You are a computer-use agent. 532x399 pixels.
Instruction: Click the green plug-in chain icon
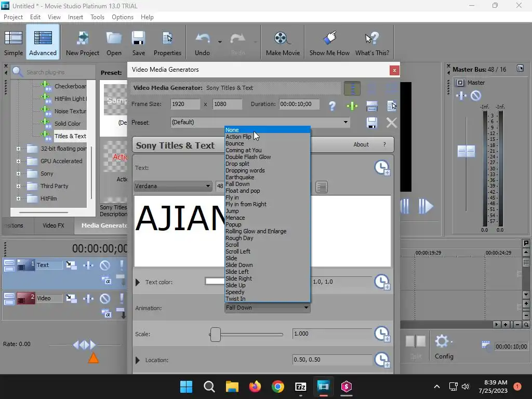352,106
